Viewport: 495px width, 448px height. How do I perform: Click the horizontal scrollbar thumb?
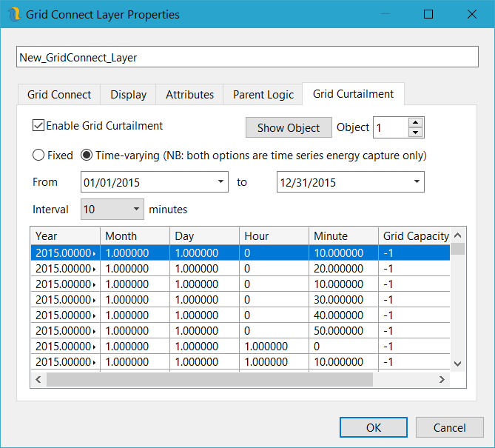coord(209,379)
